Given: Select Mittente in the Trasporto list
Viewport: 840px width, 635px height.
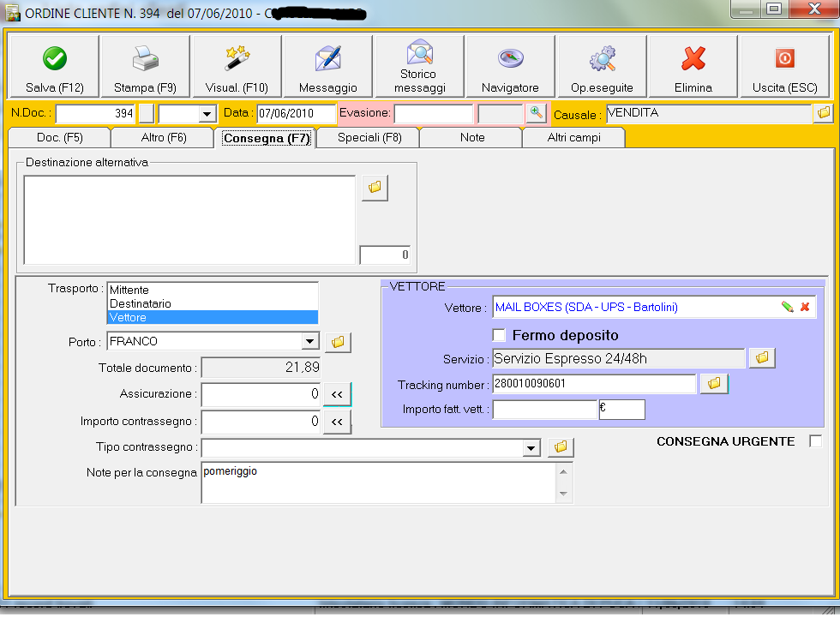Looking at the screenshot, I should pos(213,290).
